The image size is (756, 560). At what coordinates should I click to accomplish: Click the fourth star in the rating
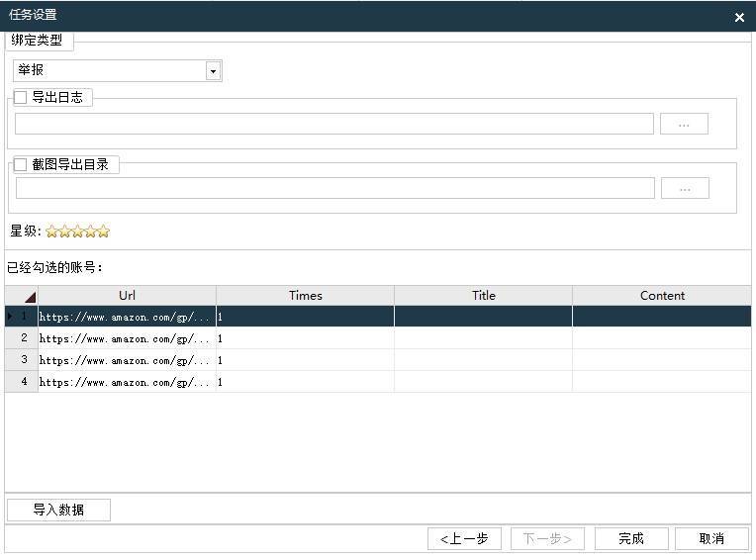91,232
